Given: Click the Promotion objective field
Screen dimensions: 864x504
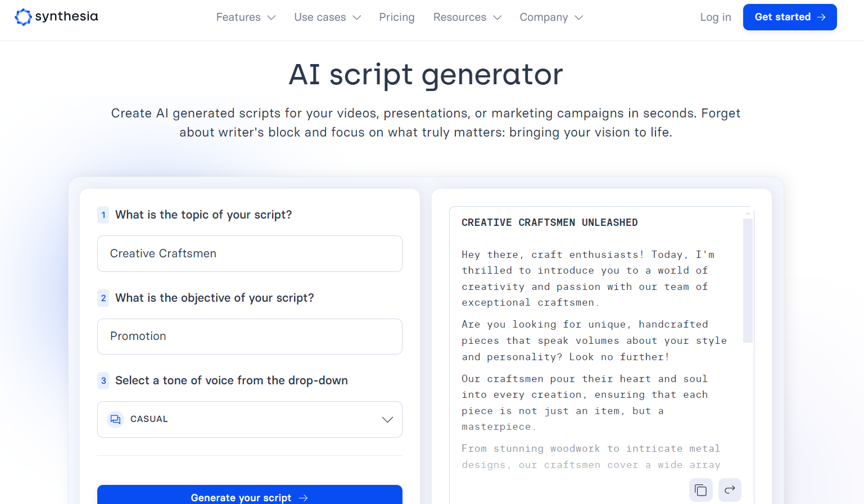Looking at the screenshot, I should point(249,336).
